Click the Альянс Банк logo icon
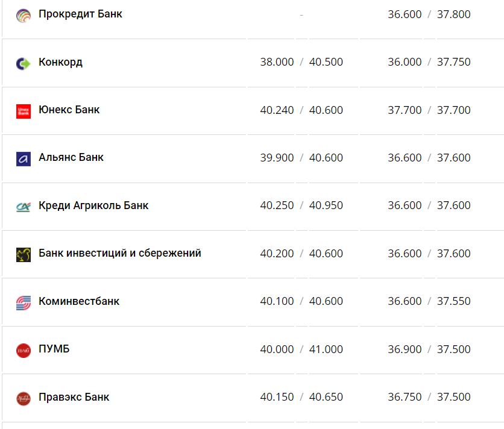 24,158
